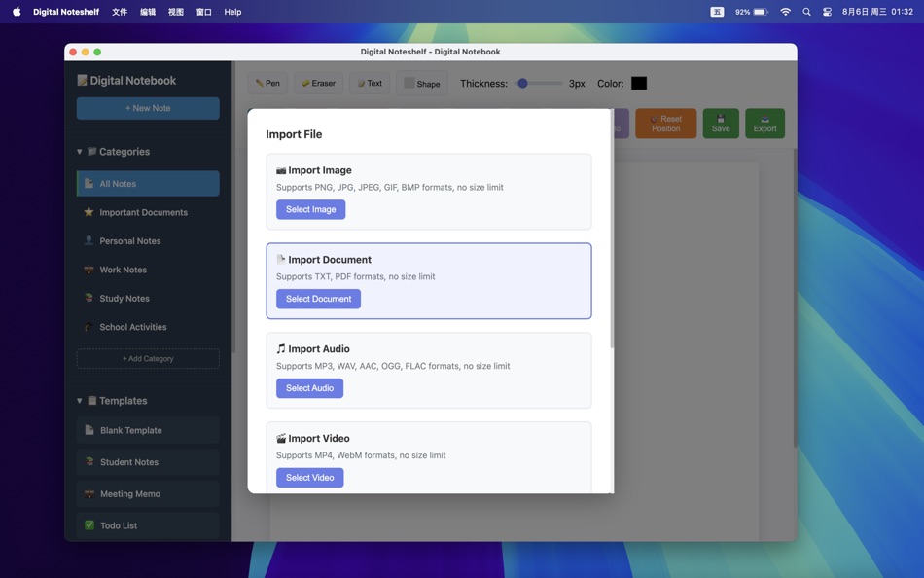The width and height of the screenshot is (924, 578).
Task: Click the music note icon beside Import Audio
Action: pyautogui.click(x=281, y=348)
